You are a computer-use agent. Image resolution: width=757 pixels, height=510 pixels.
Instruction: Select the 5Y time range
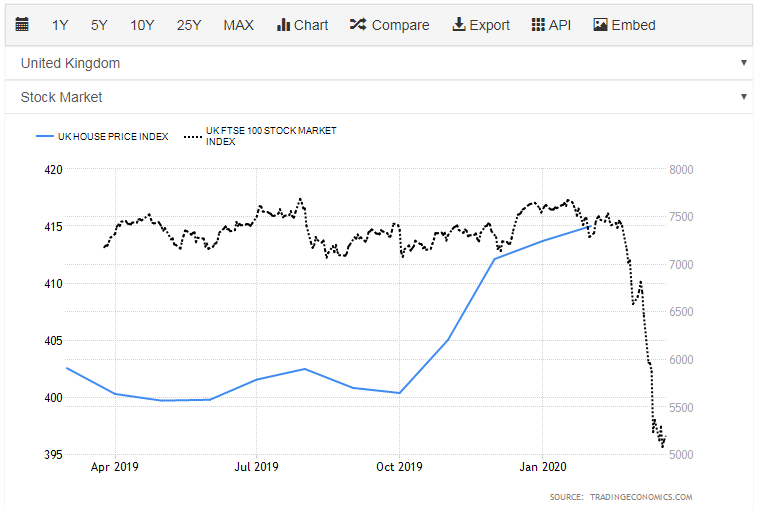coord(99,25)
